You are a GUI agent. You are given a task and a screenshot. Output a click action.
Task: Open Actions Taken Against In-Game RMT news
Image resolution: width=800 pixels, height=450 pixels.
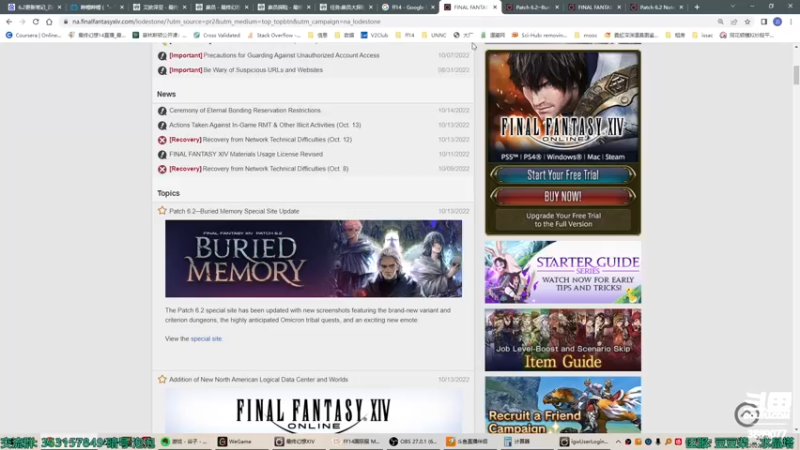tap(265, 125)
